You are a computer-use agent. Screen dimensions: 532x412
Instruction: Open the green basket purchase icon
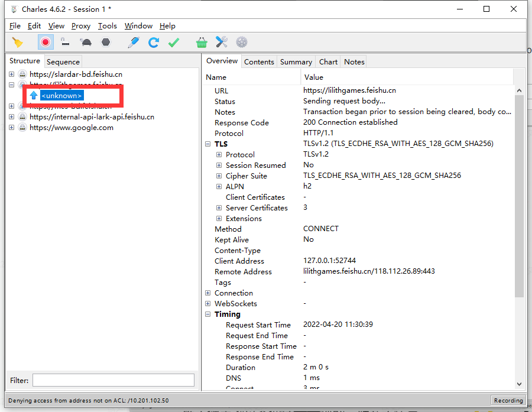(202, 43)
